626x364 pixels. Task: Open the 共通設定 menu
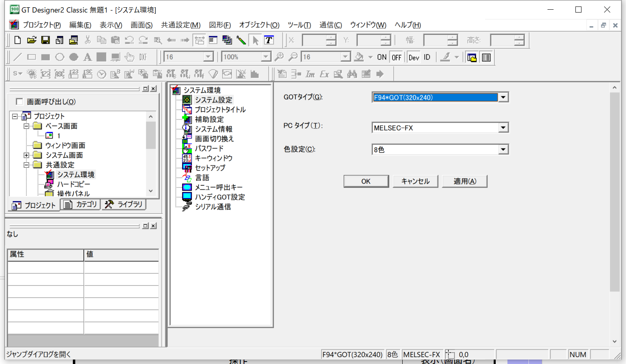180,25
